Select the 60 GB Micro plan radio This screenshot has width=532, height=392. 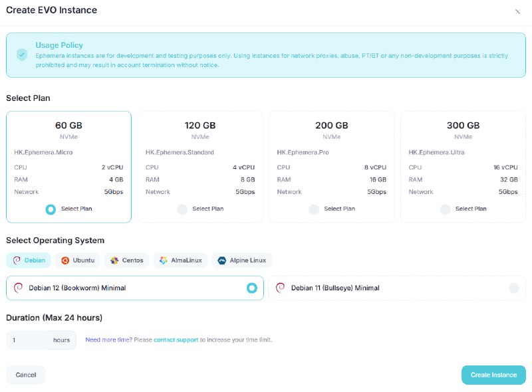tap(51, 209)
